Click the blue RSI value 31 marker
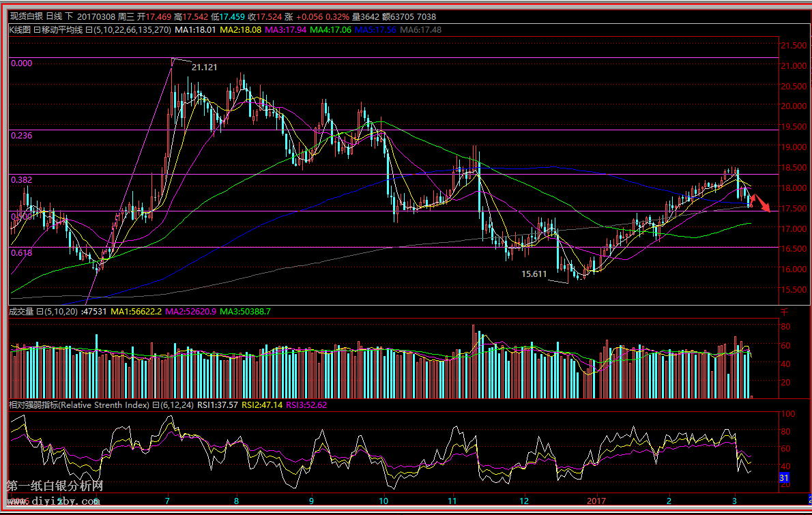The width and height of the screenshot is (812, 515). 784,477
